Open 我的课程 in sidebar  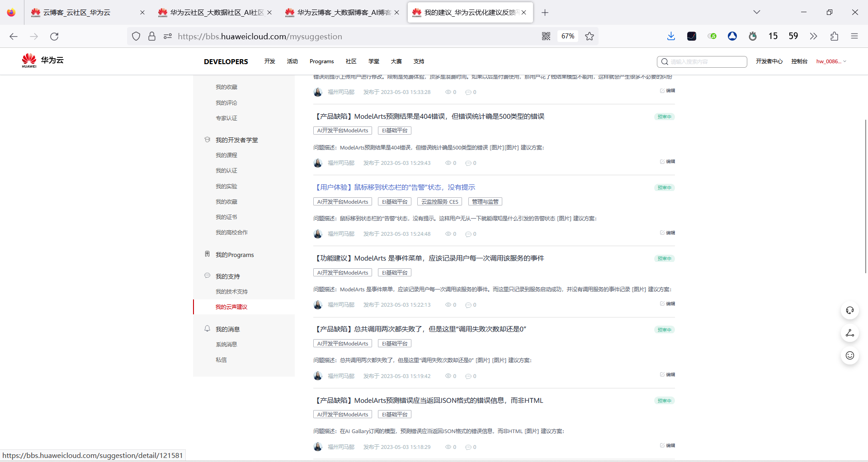coord(226,155)
